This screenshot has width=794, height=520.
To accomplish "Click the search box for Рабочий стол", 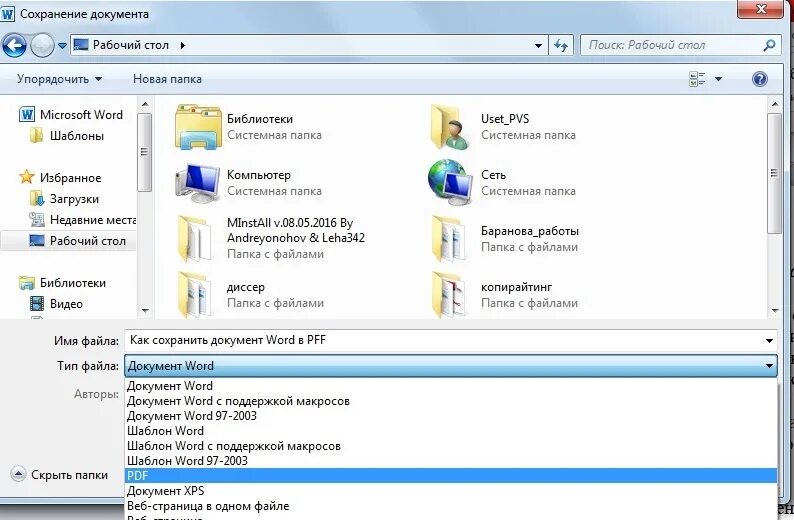I will 680,45.
